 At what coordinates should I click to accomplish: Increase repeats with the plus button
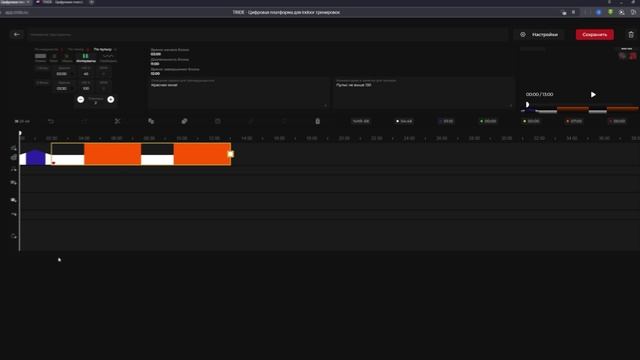click(x=111, y=100)
